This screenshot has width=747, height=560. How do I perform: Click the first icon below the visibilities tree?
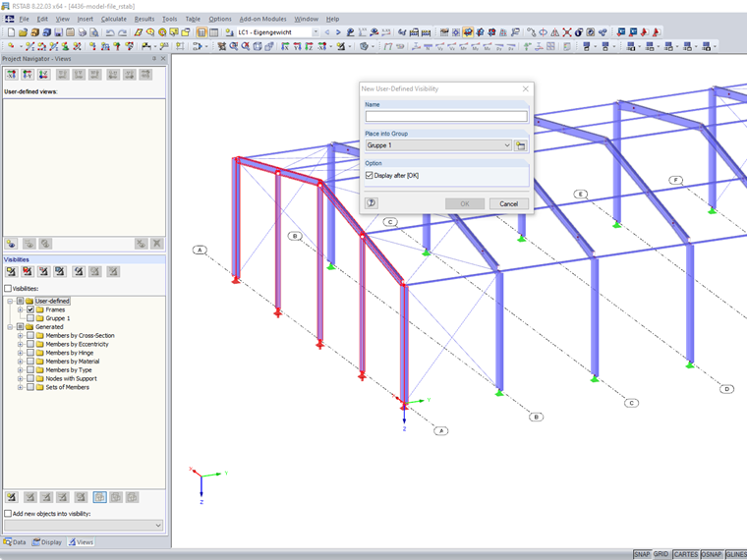[12, 497]
